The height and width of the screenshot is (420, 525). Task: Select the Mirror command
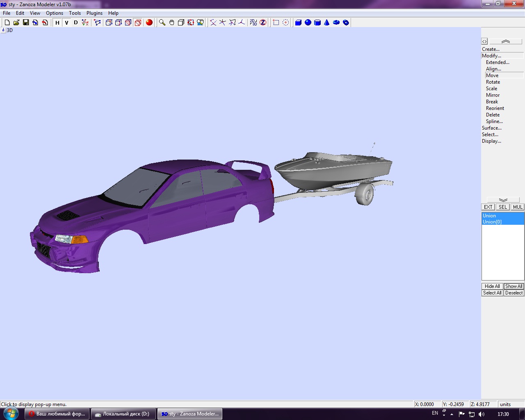[x=493, y=95]
